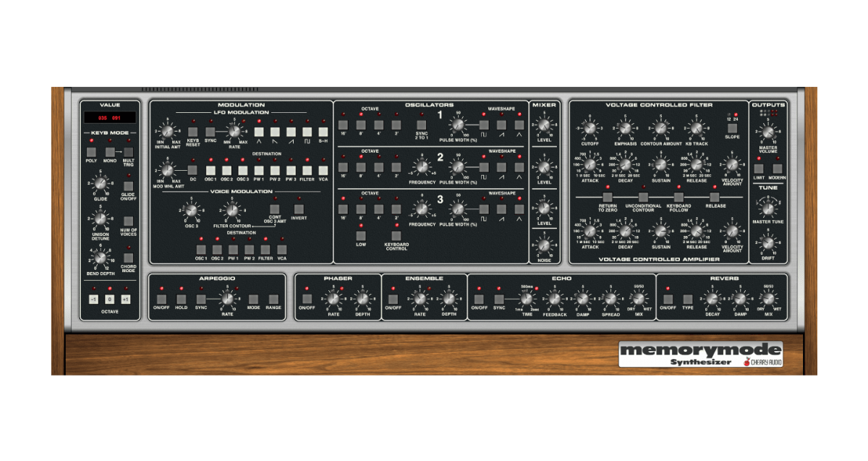Select POLY keyboard mode
The width and height of the screenshot is (868, 461).
[91, 151]
